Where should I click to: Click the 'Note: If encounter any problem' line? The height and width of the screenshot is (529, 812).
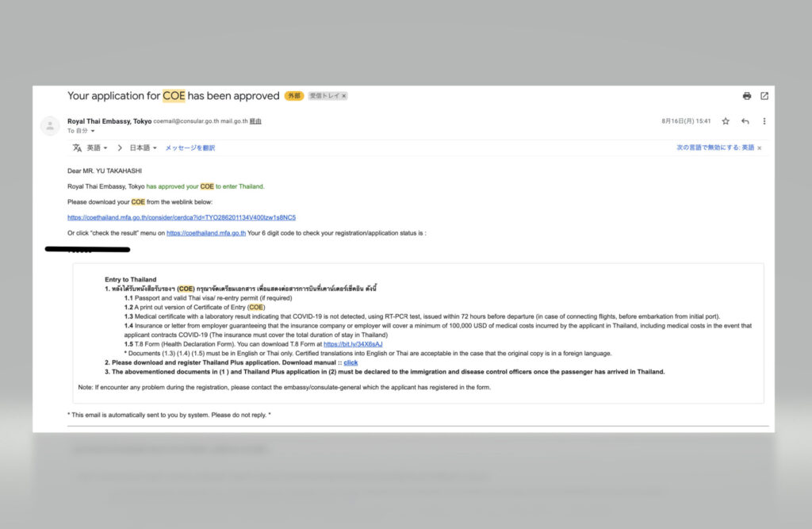tap(285, 387)
